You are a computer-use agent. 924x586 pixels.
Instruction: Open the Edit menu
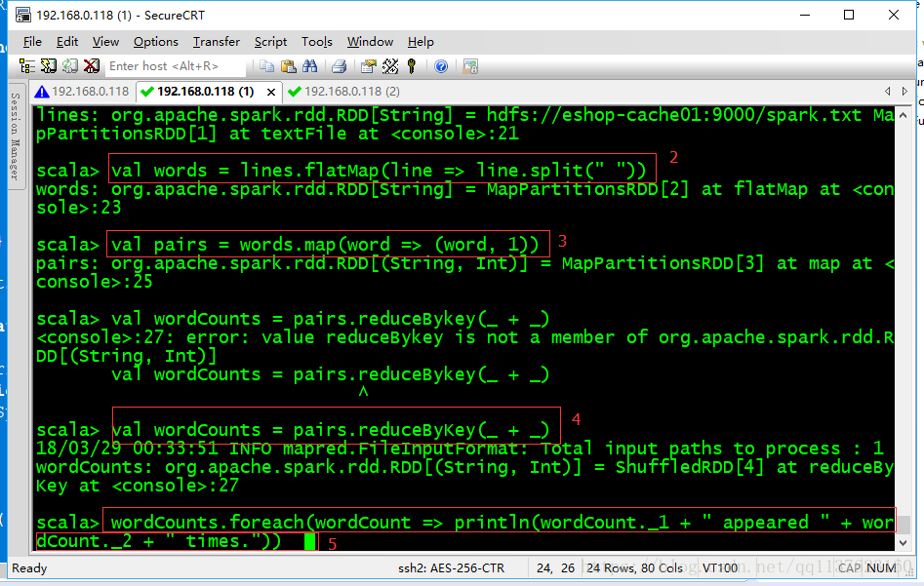67,42
